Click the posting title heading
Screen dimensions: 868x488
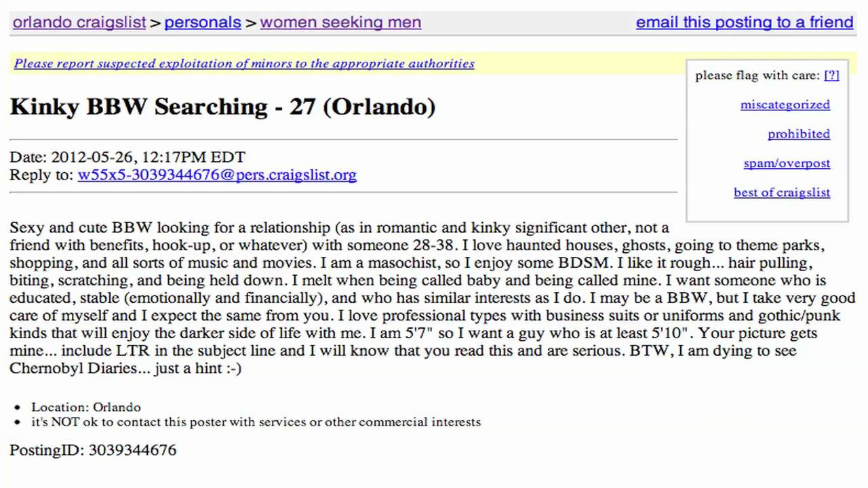click(x=222, y=106)
